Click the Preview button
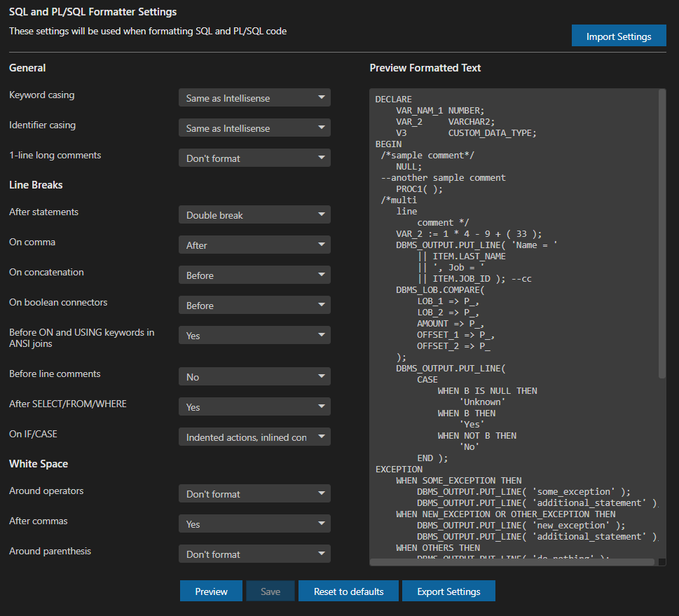Screen dimensions: 679x616 pyautogui.click(x=211, y=591)
